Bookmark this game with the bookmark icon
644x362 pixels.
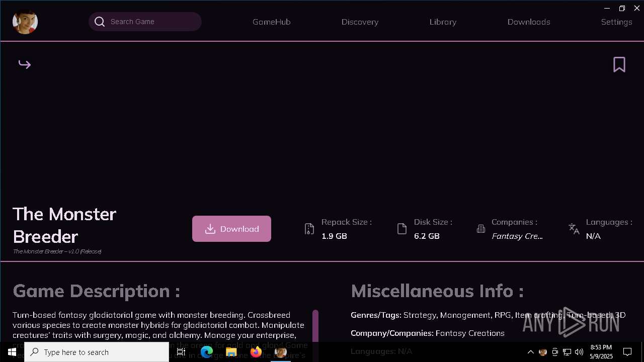pos(619,64)
